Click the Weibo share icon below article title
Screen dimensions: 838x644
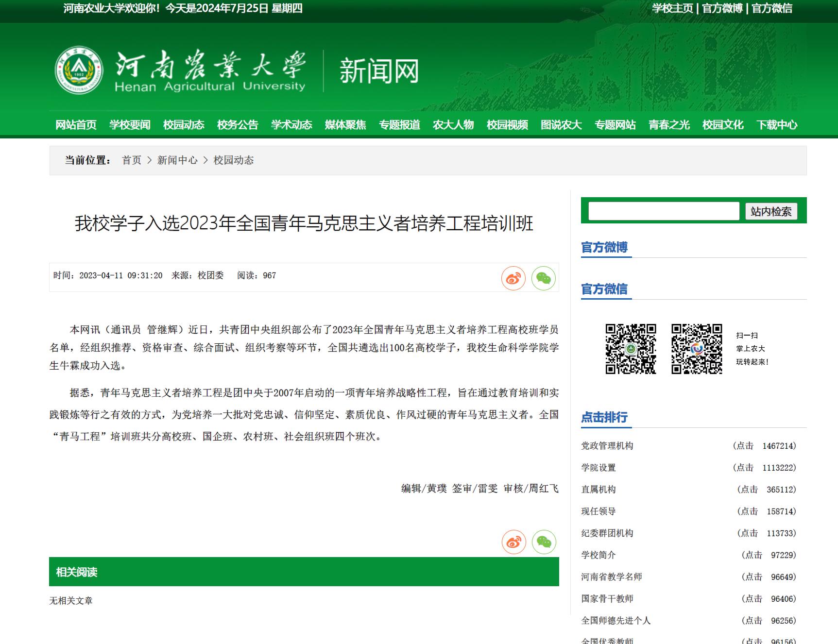tap(513, 278)
